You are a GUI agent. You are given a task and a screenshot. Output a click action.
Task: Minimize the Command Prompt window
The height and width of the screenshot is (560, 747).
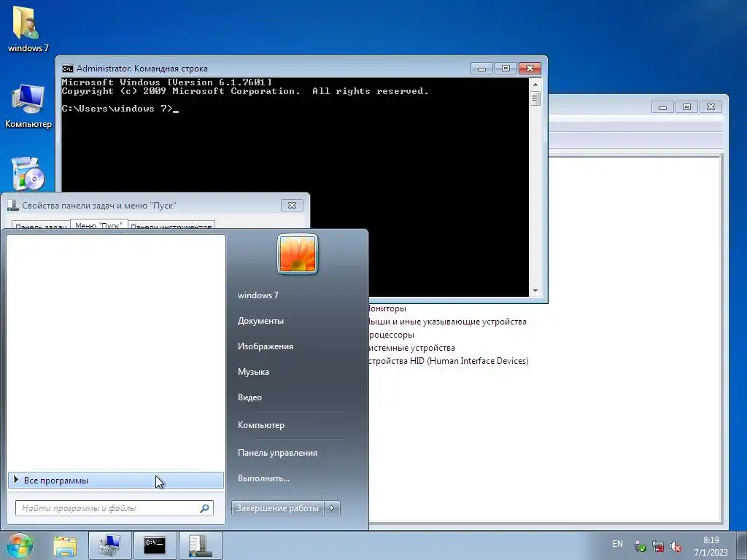(481, 69)
